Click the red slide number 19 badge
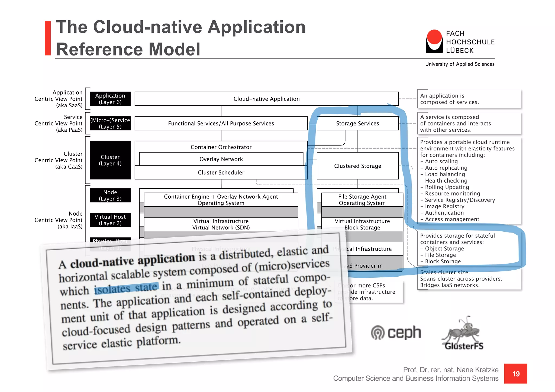The width and height of the screenshot is (555, 392). pos(515,374)
